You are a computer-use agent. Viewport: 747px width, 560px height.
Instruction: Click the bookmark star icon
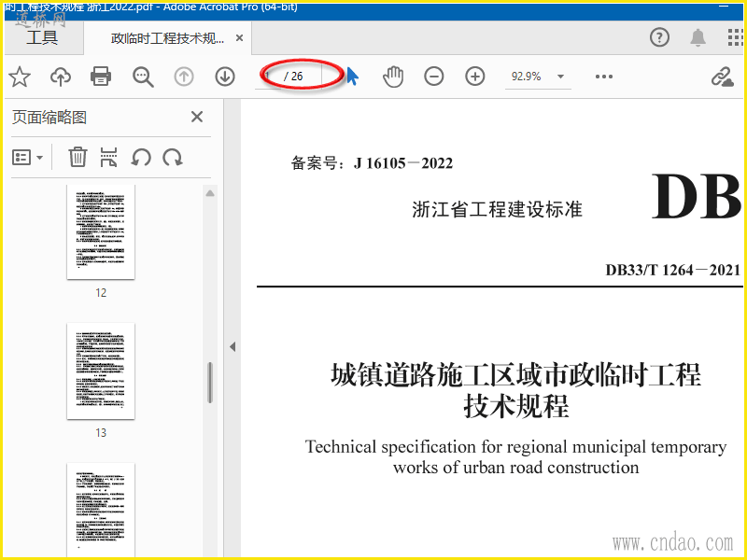[20, 77]
